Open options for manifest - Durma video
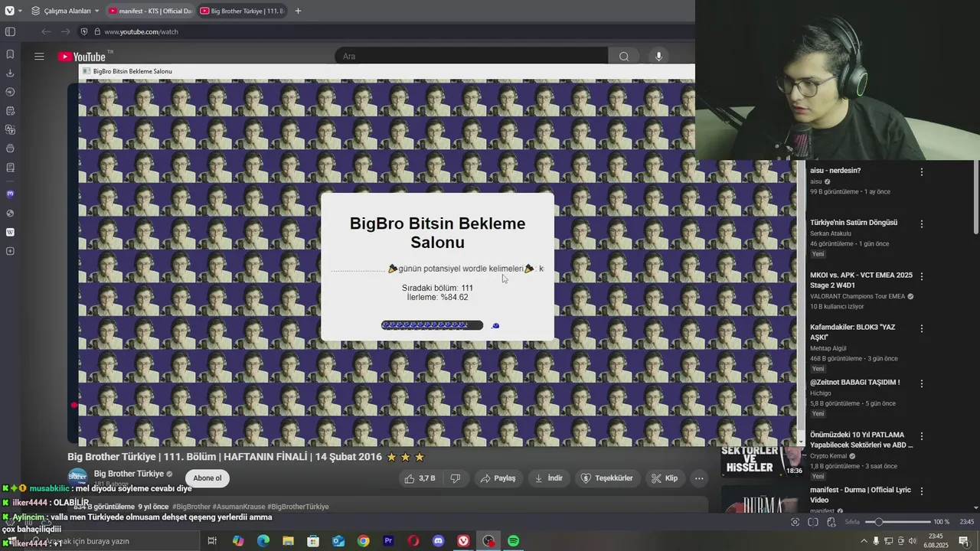This screenshot has height=551, width=980. point(922,491)
